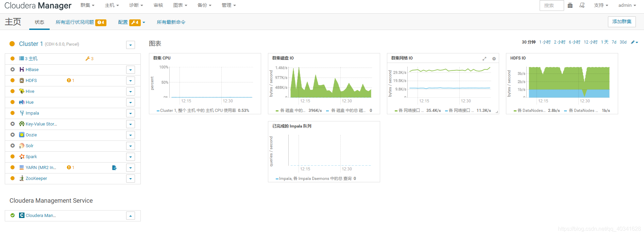The image size is (644, 235).
Task: Click the Hive bee icon
Action: click(x=22, y=91)
